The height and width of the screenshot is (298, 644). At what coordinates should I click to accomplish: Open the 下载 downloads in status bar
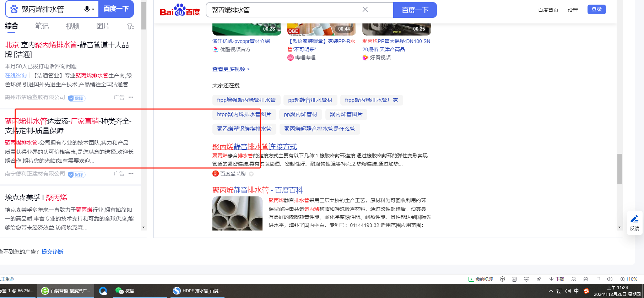(x=557, y=279)
